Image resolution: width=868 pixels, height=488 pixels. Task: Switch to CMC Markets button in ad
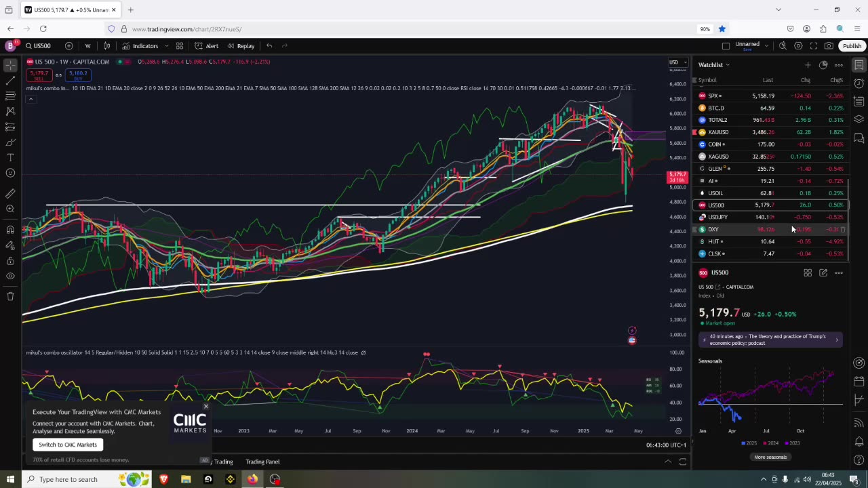68,445
